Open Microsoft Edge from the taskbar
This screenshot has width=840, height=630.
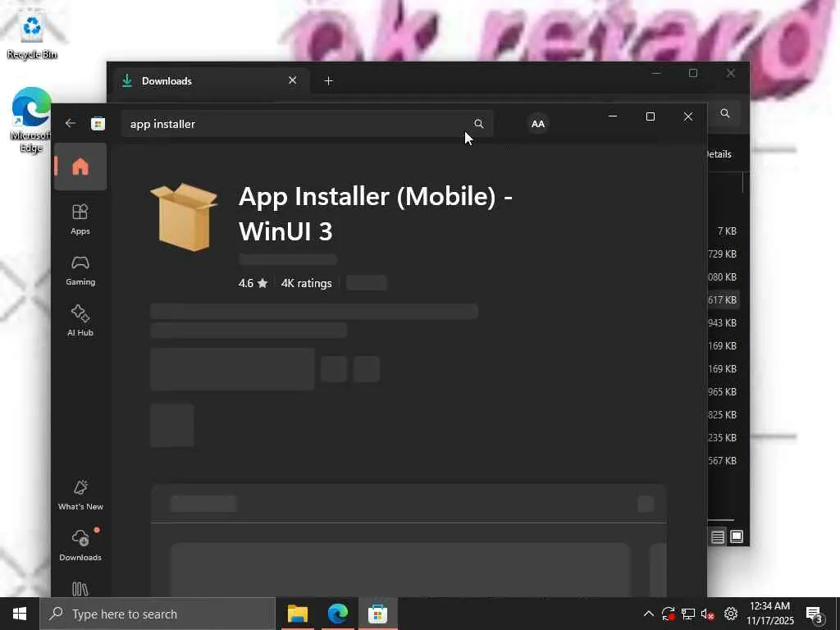337,614
